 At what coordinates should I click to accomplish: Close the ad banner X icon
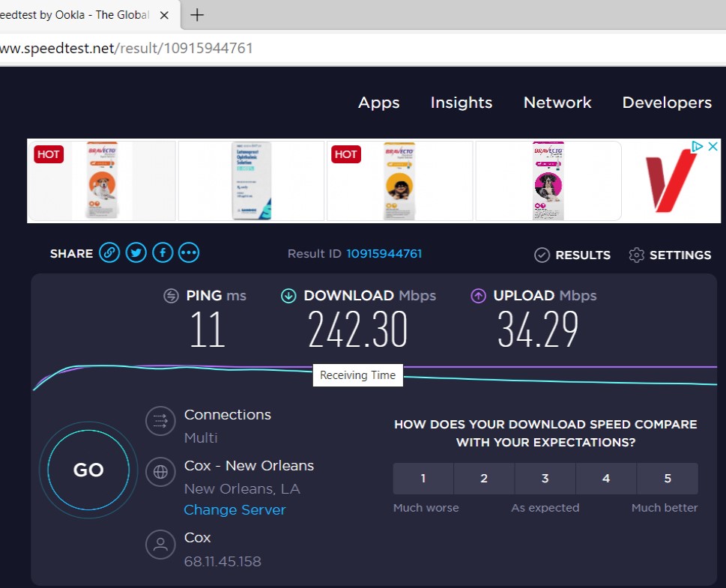(714, 147)
